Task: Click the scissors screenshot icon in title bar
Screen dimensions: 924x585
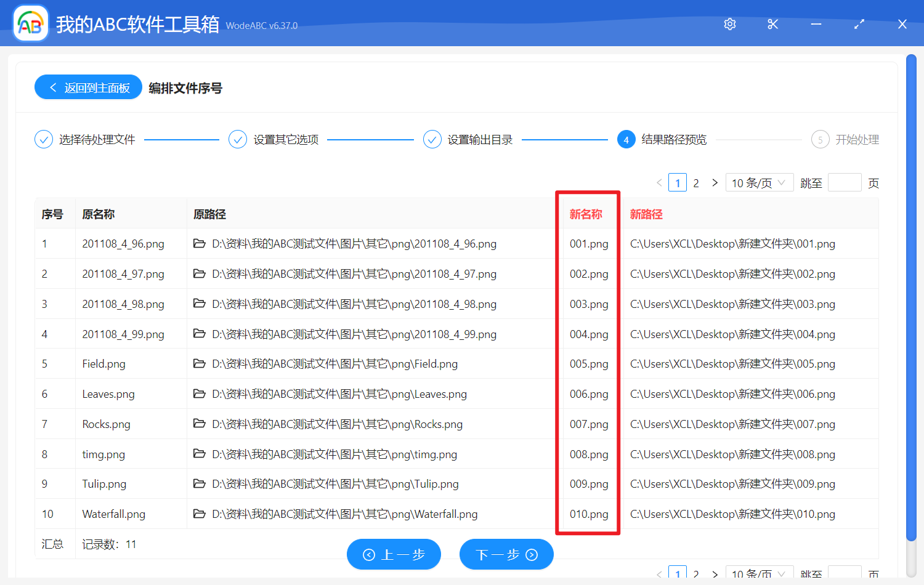Action: click(772, 24)
